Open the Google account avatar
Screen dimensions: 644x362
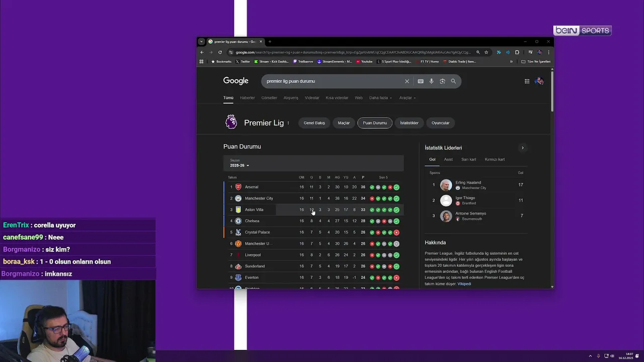pos(539,81)
